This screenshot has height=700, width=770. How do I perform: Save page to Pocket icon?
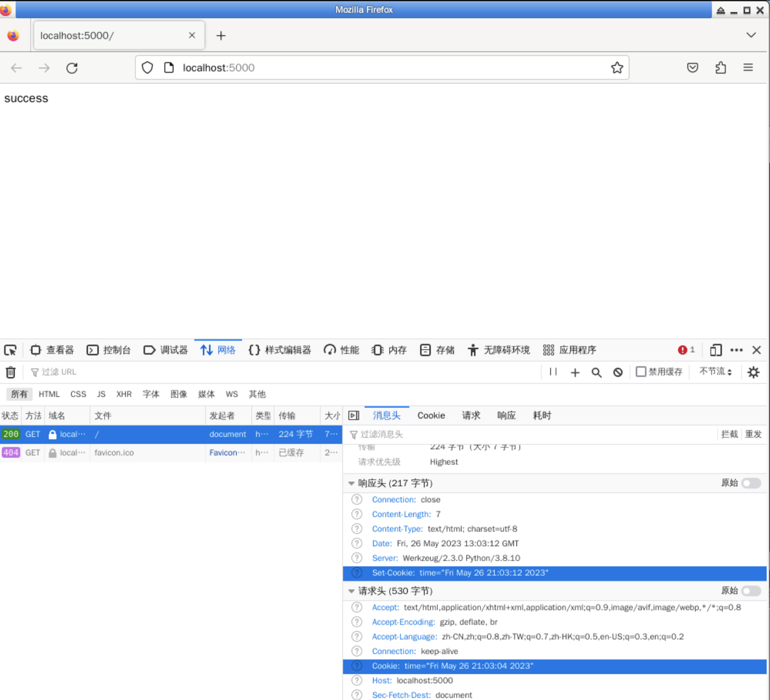(x=692, y=68)
